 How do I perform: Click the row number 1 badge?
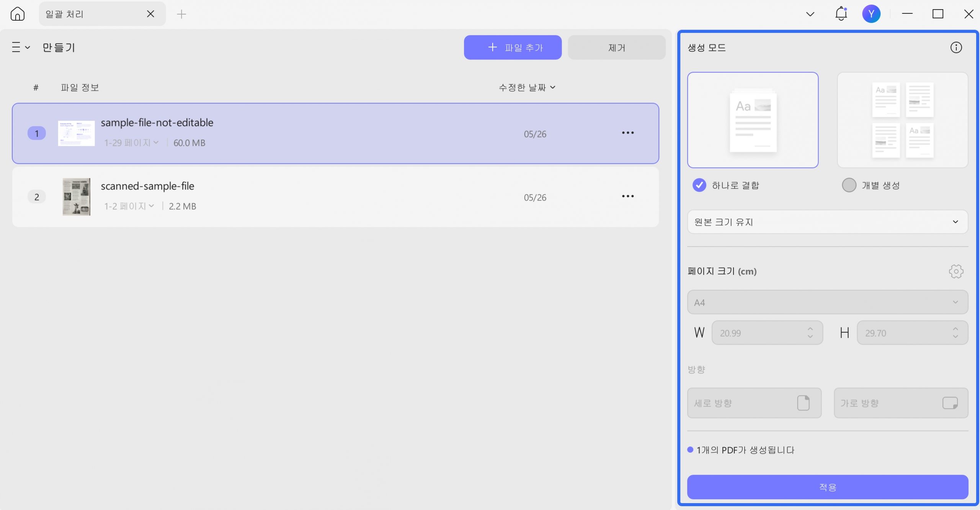pos(37,133)
